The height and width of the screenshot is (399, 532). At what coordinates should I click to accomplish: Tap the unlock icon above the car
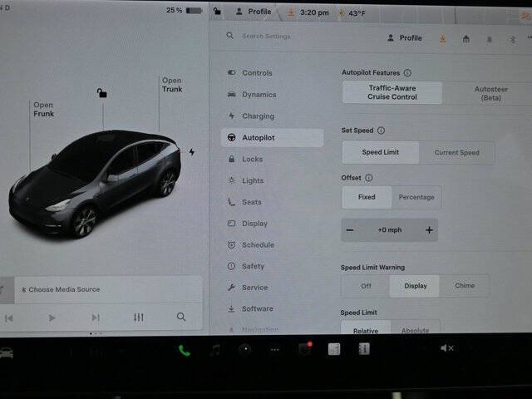tap(101, 92)
